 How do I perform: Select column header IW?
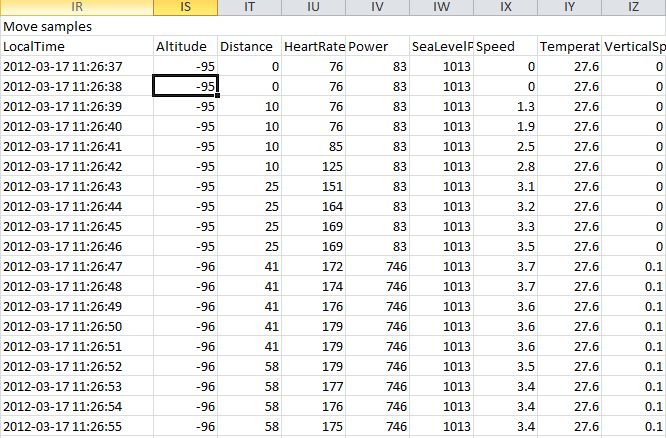(x=442, y=7)
